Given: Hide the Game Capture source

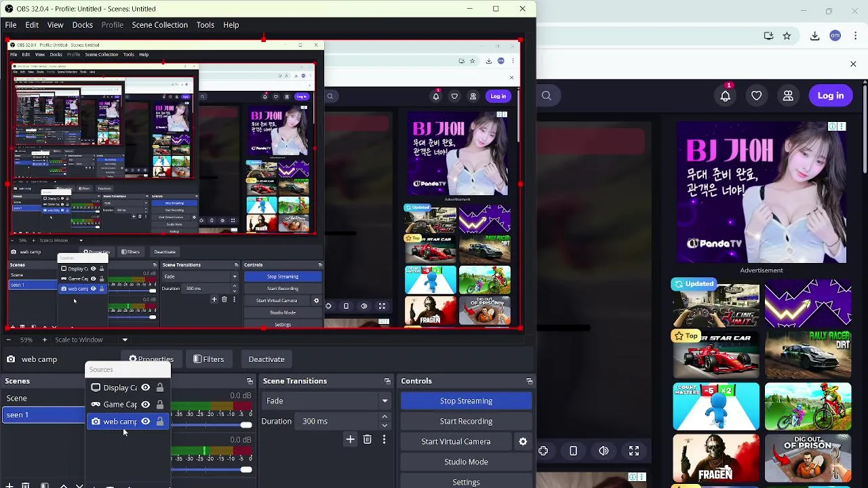Looking at the screenshot, I should pyautogui.click(x=145, y=405).
